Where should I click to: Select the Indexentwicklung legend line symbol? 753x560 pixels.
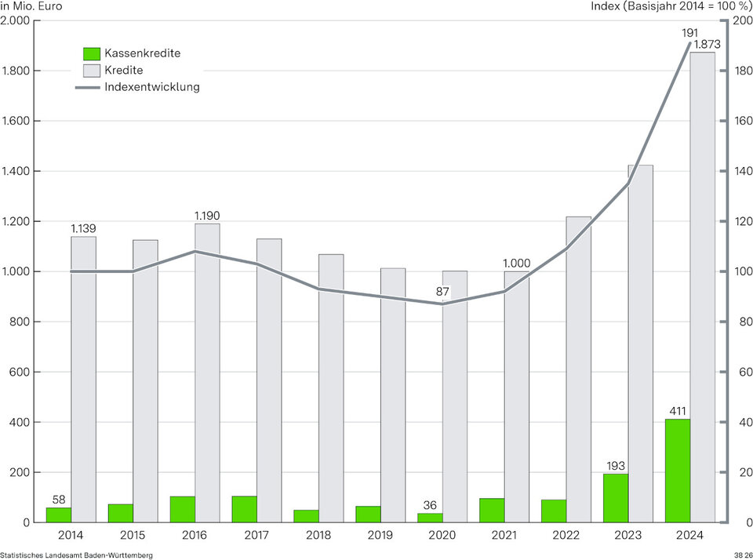pos(87,87)
